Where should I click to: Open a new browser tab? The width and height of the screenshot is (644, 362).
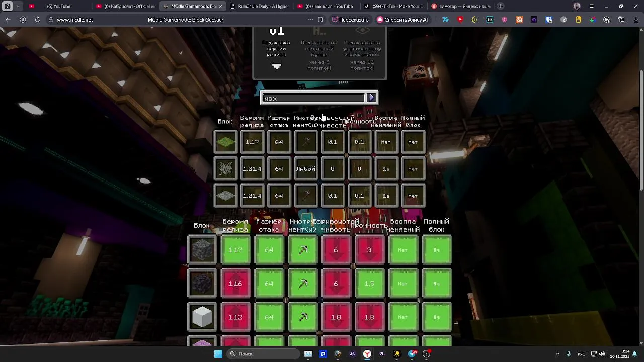point(501,6)
